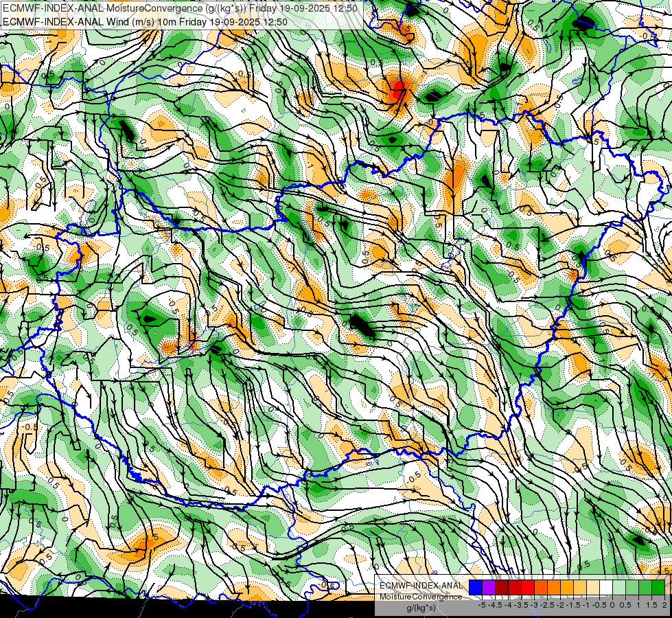Pick the light green swatch between 0.5 and 1

(x=632, y=588)
